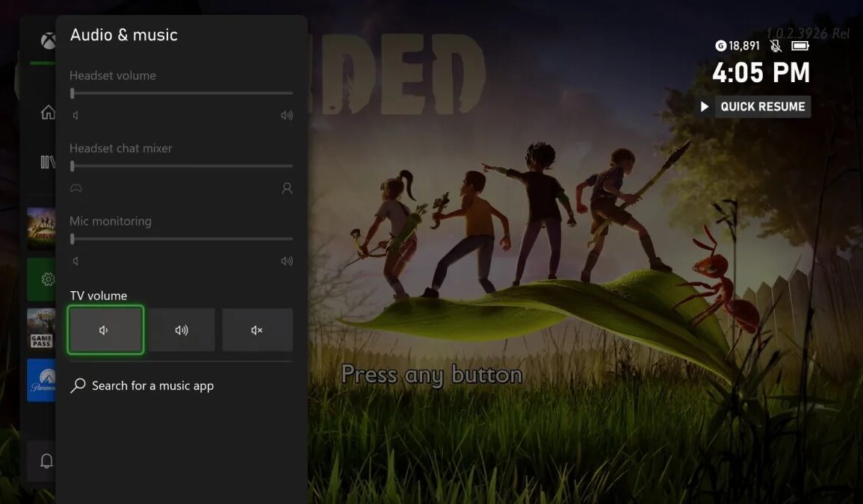Click the muted microphone status icon

(776, 46)
